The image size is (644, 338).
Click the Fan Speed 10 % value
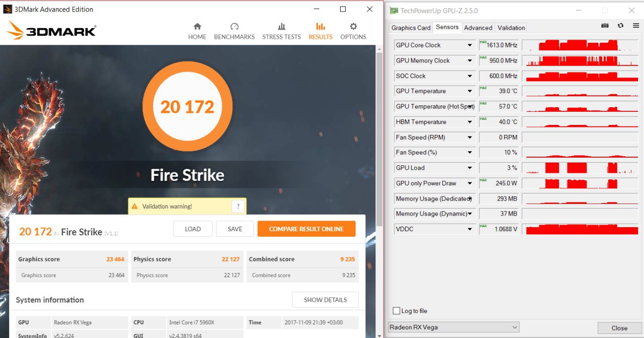(499, 153)
